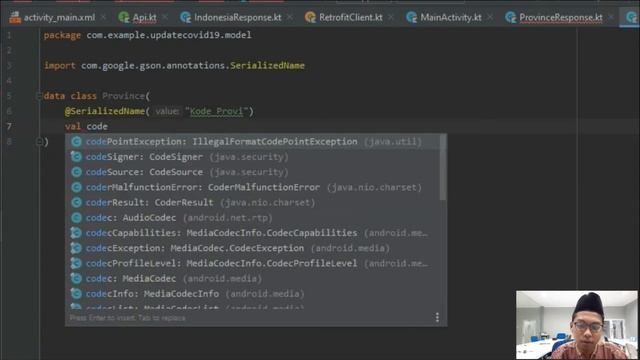640x360 pixels.
Task: Click the IndonesiaResponse.kt Kotlin file icon
Action: pos(186,17)
